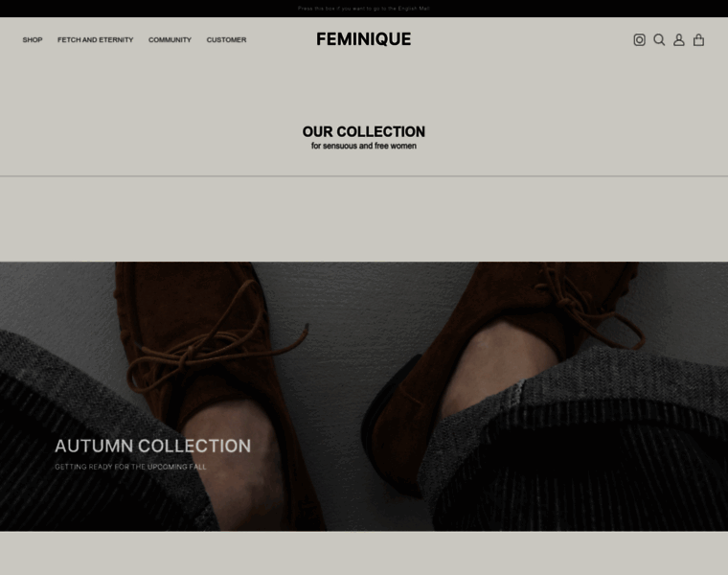Image resolution: width=728 pixels, height=575 pixels.
Task: Click 'Getting ready for the upcoming fall' text
Action: pyautogui.click(x=130, y=467)
